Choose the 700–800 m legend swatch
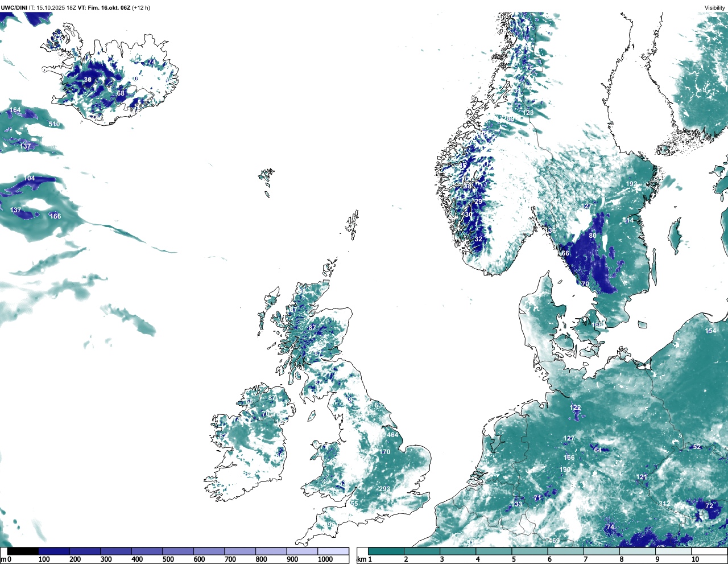The height and width of the screenshot is (564, 728). coord(240,551)
